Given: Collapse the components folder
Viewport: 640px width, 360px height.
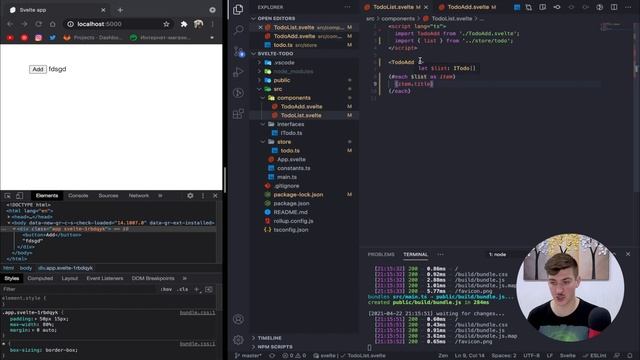Looking at the screenshot, I should (x=304, y=98).
